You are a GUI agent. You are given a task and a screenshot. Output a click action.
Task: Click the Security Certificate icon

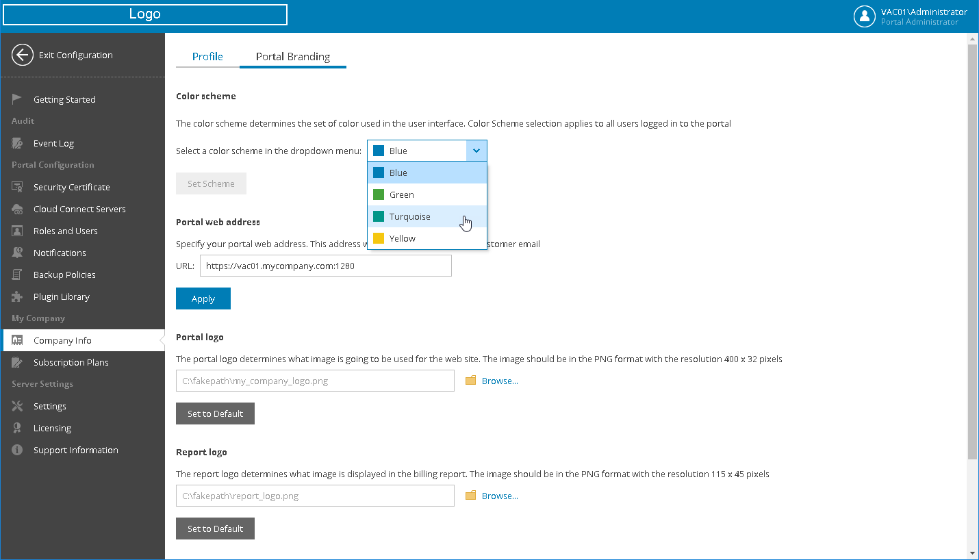point(18,187)
